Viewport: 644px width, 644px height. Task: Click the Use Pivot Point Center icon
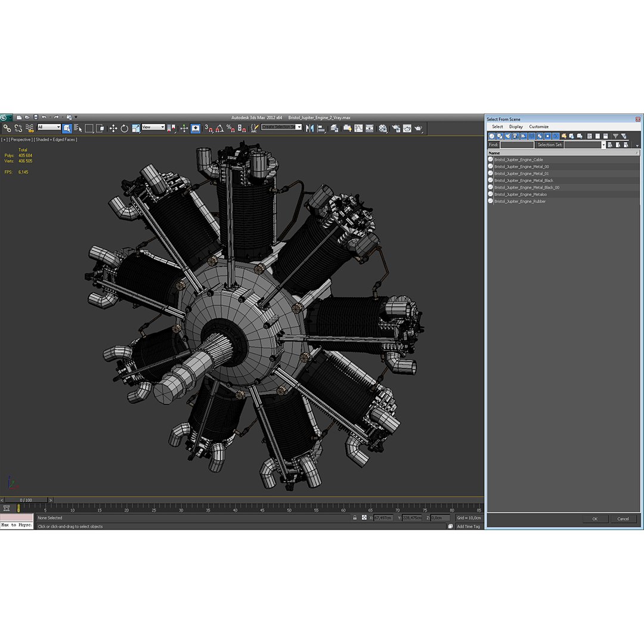(x=172, y=128)
